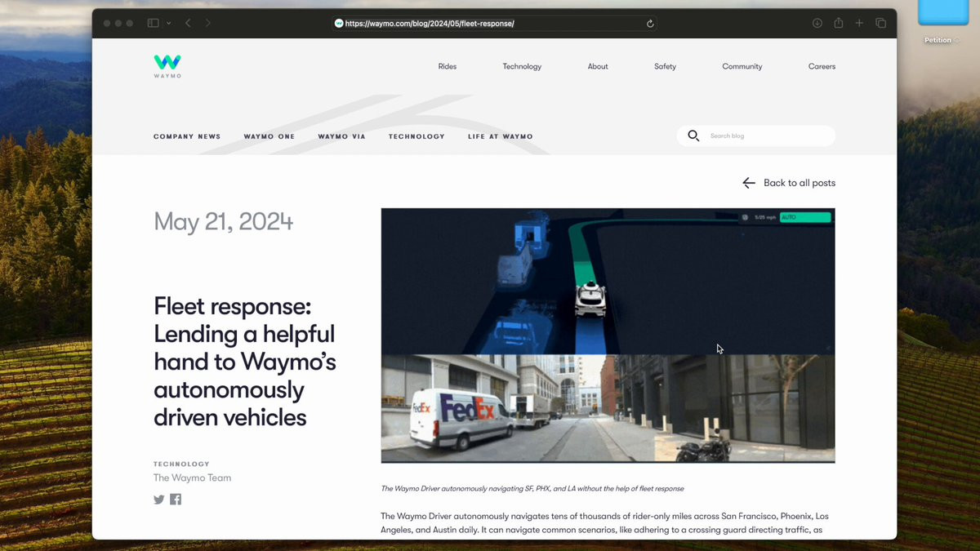This screenshot has height=551, width=980.
Task: Open the Technology nav menu
Action: click(x=522, y=67)
